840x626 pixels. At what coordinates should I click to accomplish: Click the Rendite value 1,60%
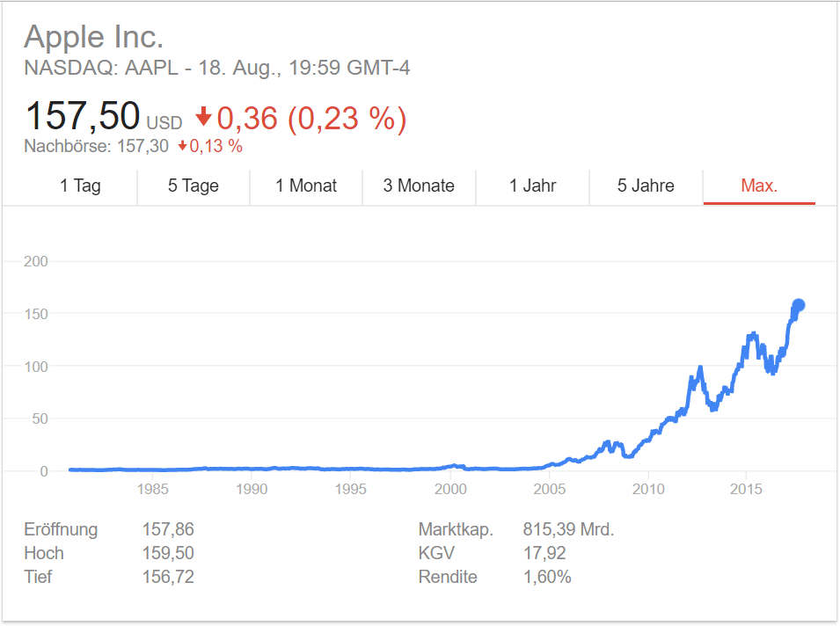click(547, 577)
